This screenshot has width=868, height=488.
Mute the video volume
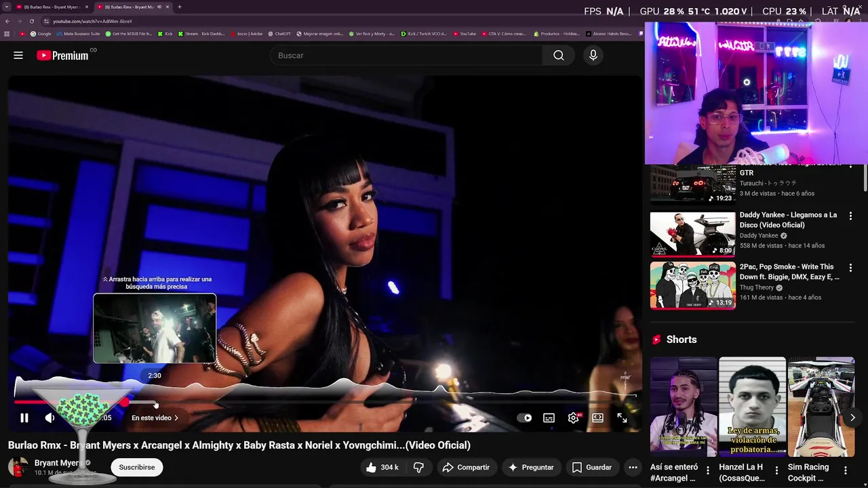(50, 418)
